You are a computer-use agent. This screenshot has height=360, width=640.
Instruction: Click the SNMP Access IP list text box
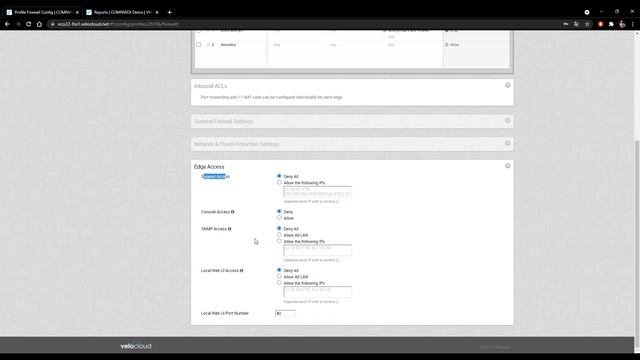[318, 250]
